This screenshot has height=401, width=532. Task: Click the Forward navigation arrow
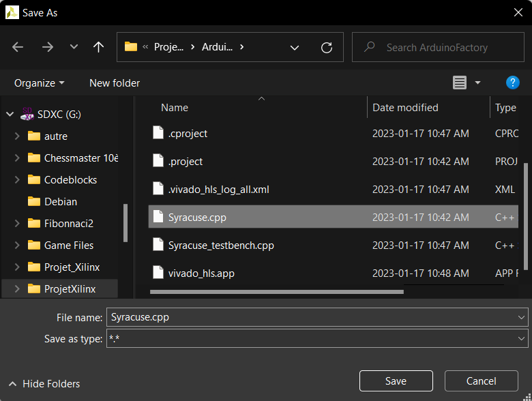coord(47,47)
